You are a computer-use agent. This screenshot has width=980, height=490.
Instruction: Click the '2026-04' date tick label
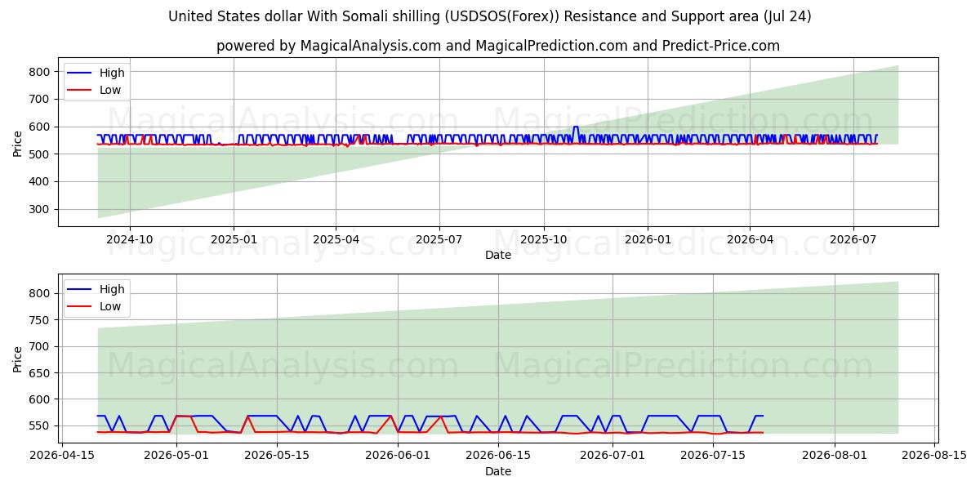(749, 240)
